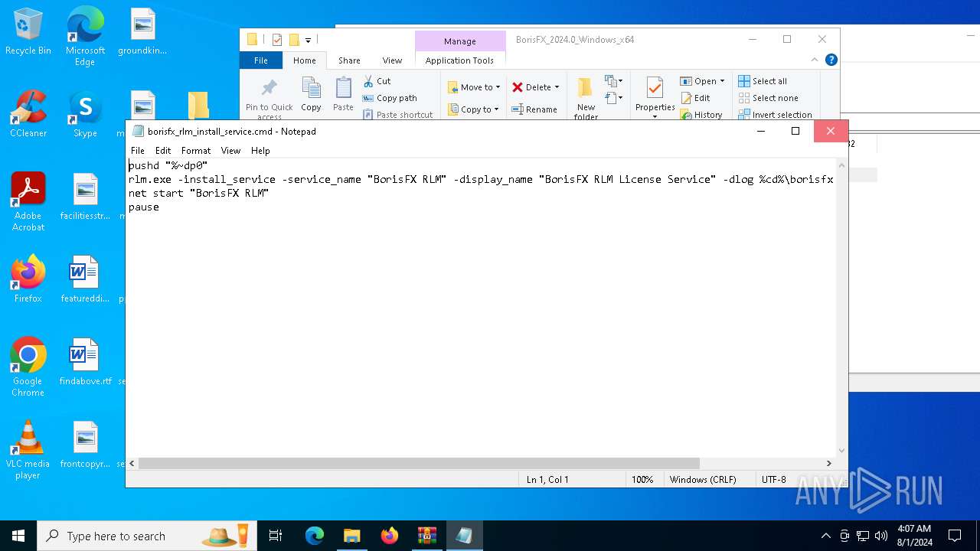Image resolution: width=980 pixels, height=551 pixels.
Task: Open the notification center icon
Action: 955,536
